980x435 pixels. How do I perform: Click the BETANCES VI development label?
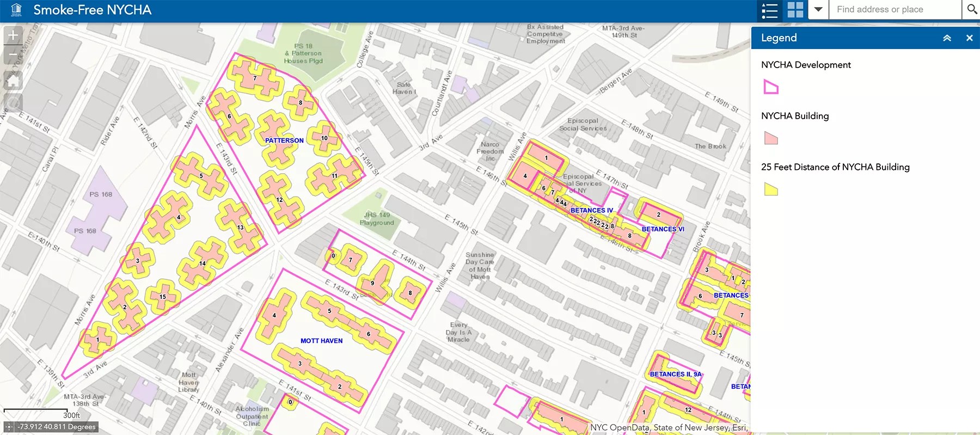663,229
